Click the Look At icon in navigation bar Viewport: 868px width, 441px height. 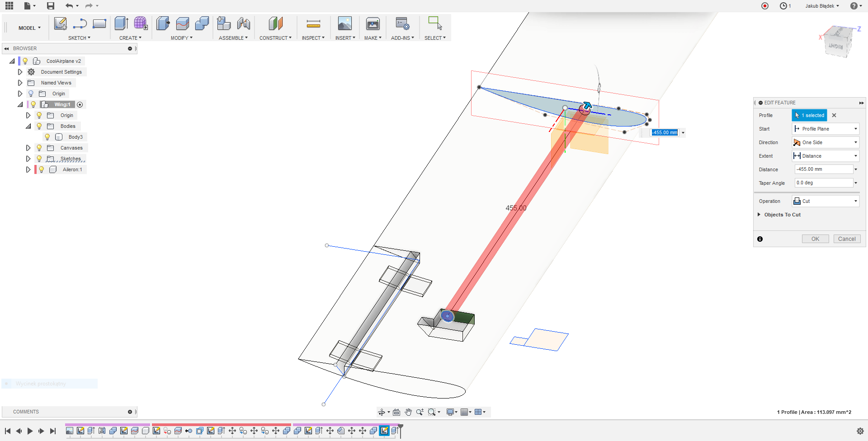396,412
